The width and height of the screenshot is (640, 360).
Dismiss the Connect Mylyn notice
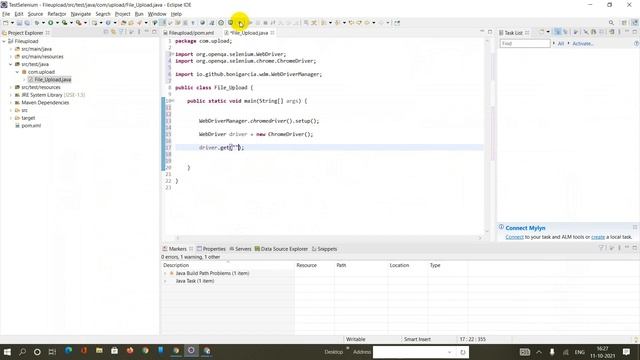point(635,227)
